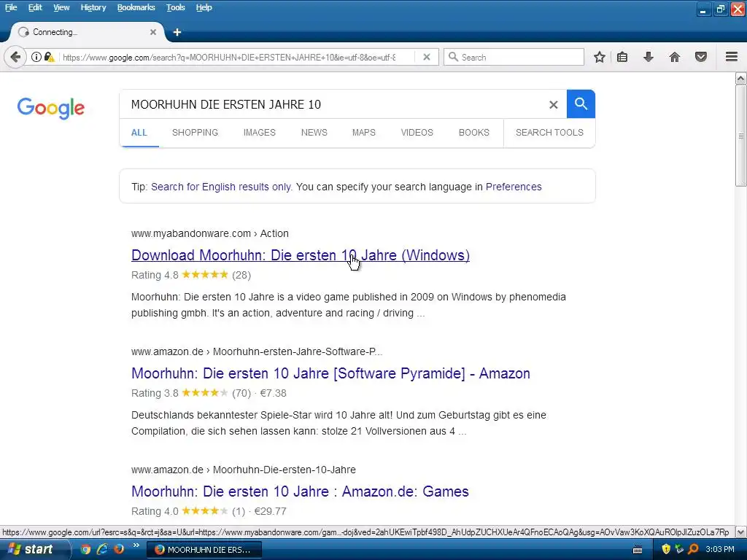
Task: Click the 'www.amazon.de › Moorhuhn-ersten-Jahre-Software-P...' breadcrumb
Action: 257,351
